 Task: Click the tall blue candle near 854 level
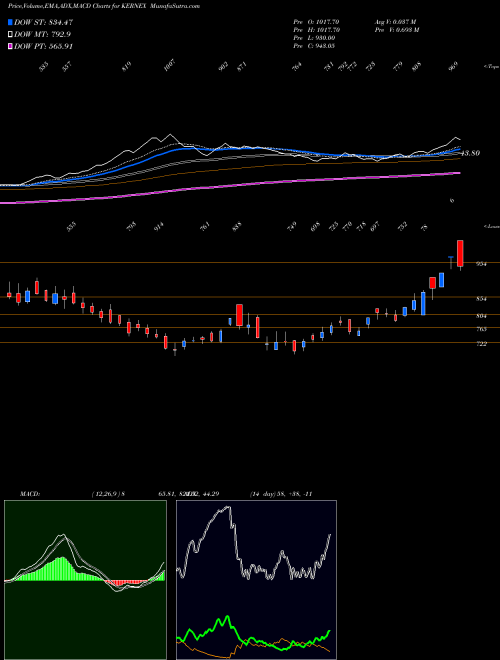pyautogui.click(x=423, y=303)
